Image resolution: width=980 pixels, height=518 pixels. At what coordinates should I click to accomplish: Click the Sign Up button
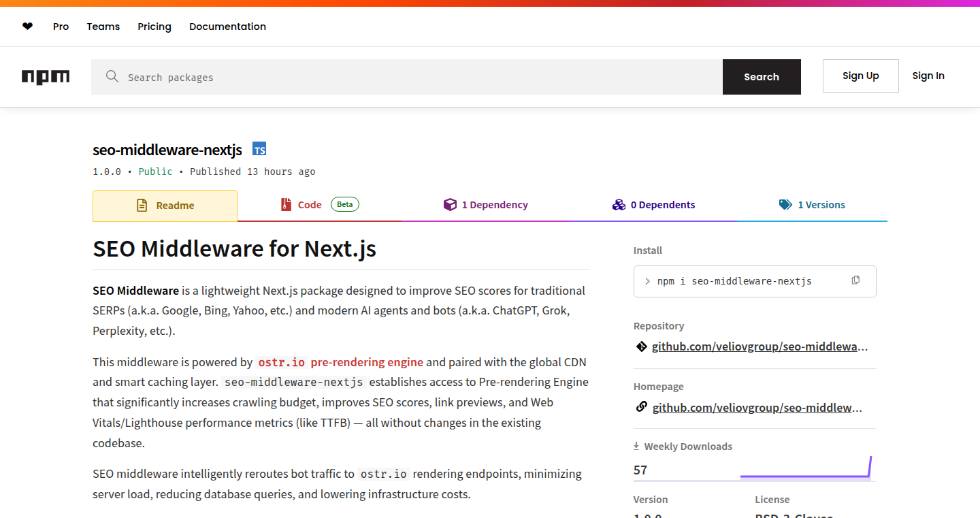coord(861,76)
